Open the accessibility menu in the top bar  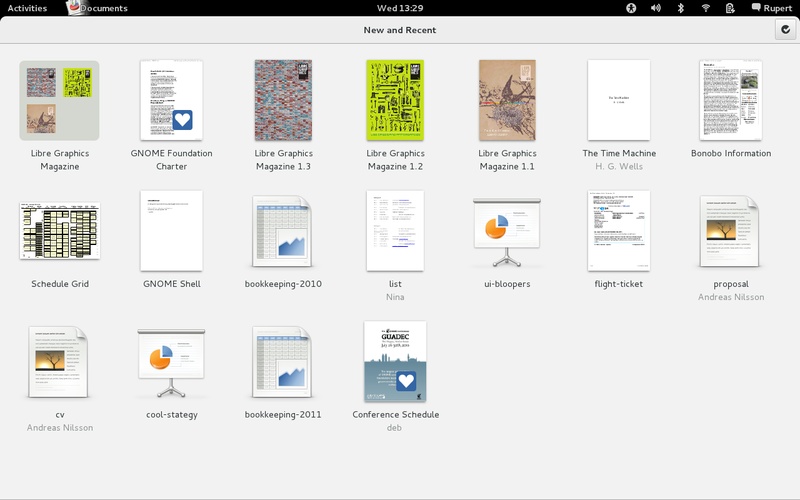(x=631, y=8)
